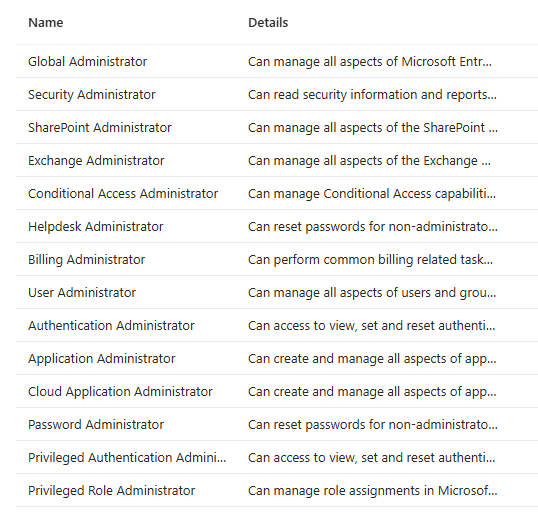
Task: Sort by the Name column header
Action: (x=46, y=23)
